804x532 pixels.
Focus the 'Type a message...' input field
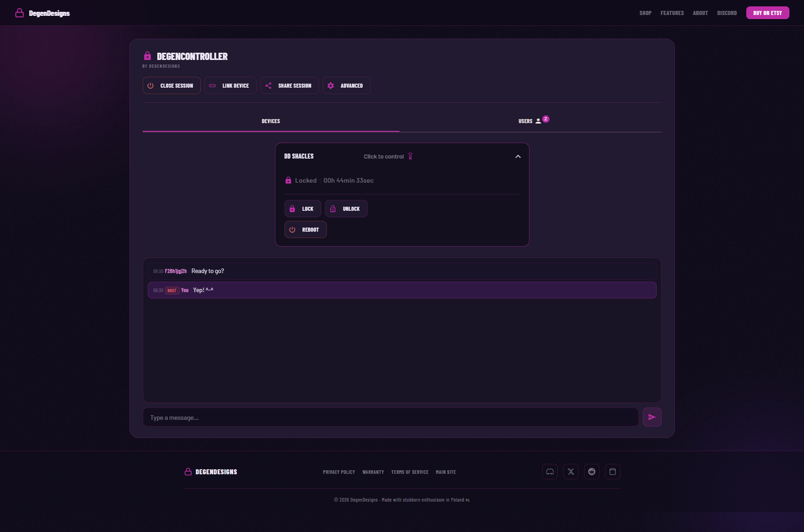pyautogui.click(x=391, y=417)
